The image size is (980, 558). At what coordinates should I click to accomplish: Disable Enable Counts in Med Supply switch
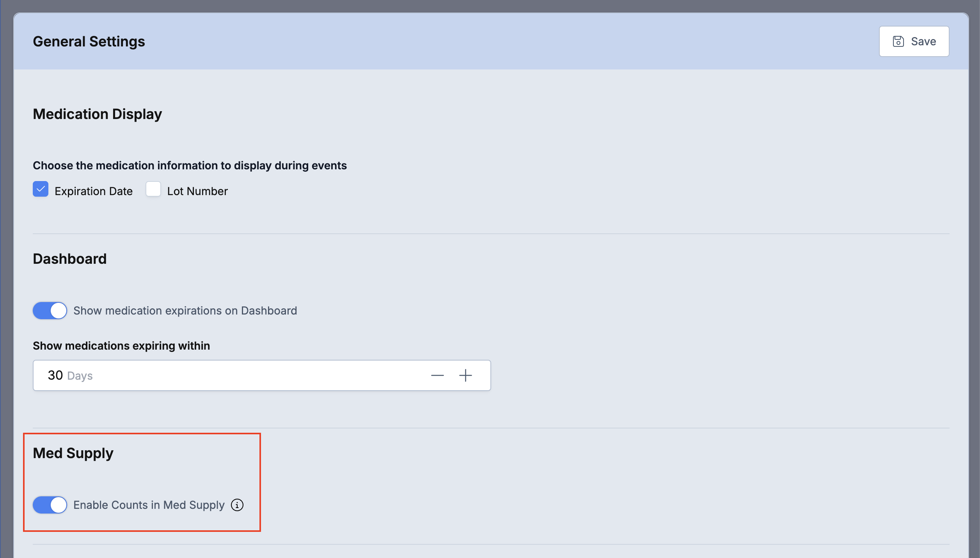pyautogui.click(x=50, y=505)
